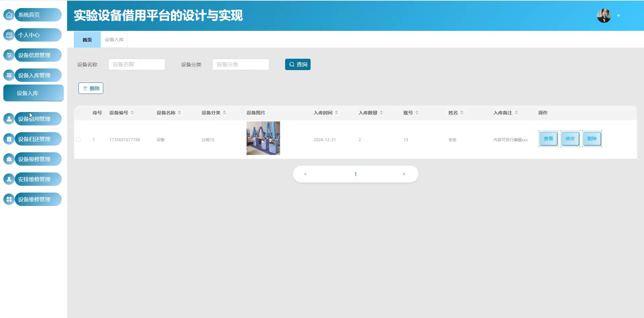644x318 pixels.
Task: Sort table by 设备编号 column arrows
Action: pyautogui.click(x=132, y=113)
